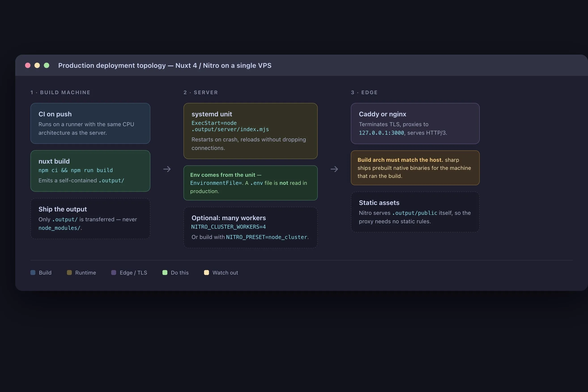Click the 1 · BUILD MACHINE column label

tap(60, 92)
